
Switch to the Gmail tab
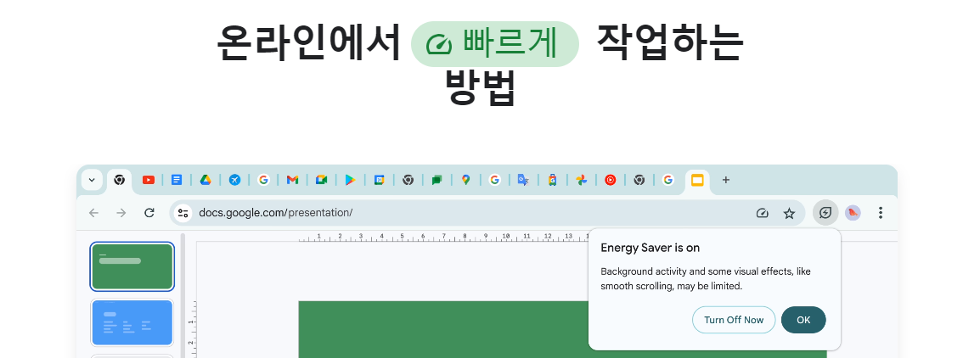[x=292, y=180]
